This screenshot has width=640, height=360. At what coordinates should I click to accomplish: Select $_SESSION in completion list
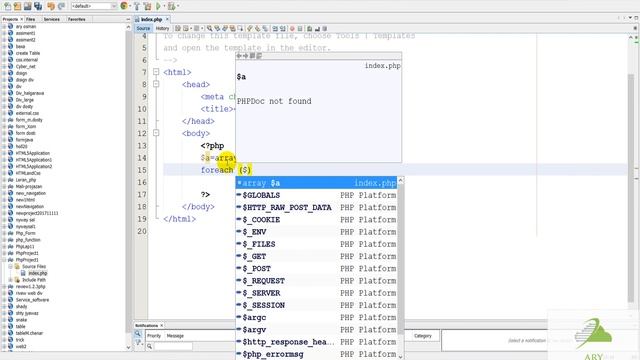tap(316, 305)
